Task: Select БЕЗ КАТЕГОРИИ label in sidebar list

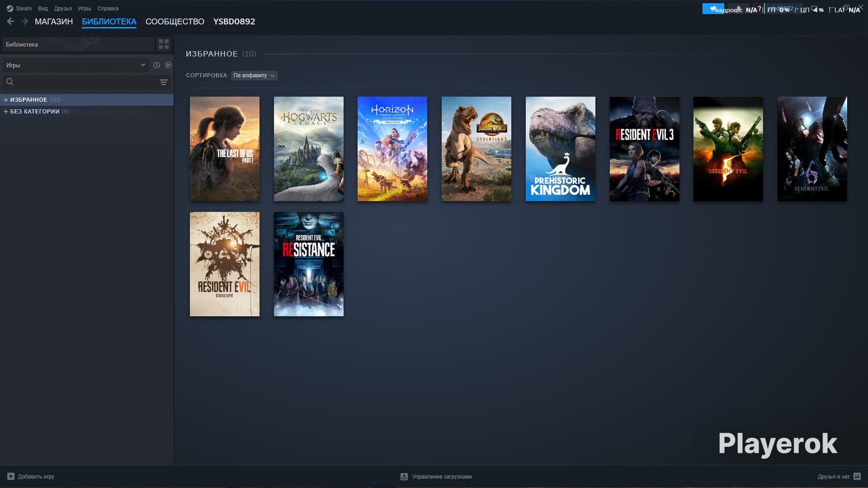Action: pos(35,111)
